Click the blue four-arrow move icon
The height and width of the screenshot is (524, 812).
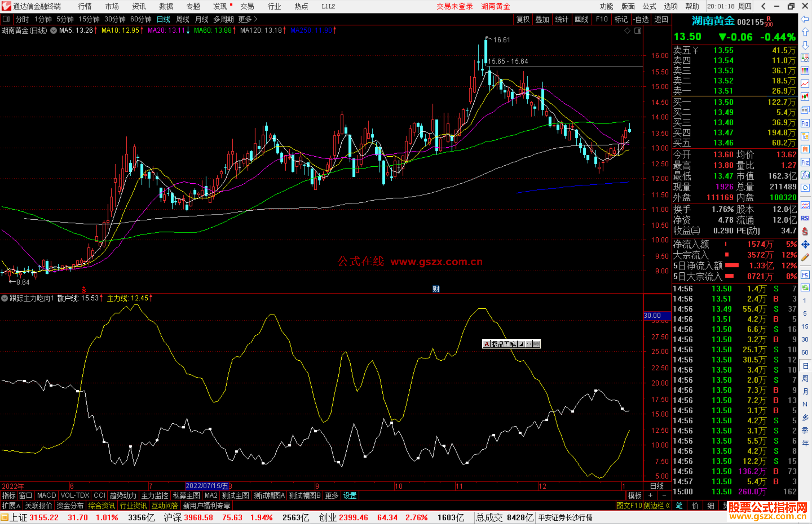click(805, 245)
